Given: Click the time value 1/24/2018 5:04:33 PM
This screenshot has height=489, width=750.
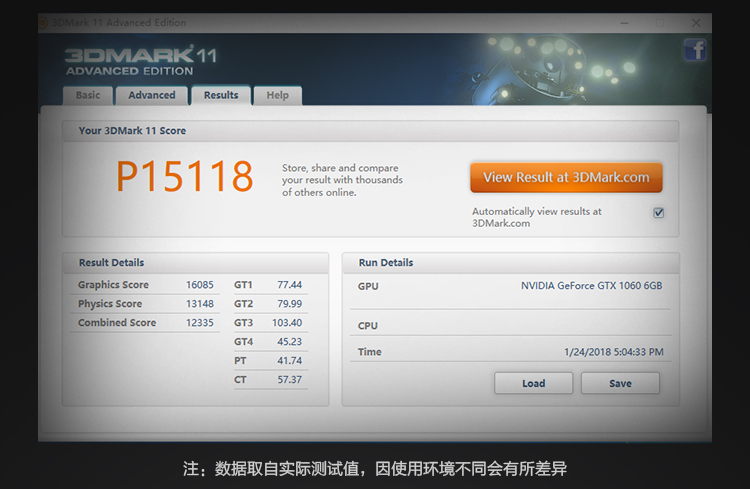Looking at the screenshot, I should pyautogui.click(x=614, y=352).
